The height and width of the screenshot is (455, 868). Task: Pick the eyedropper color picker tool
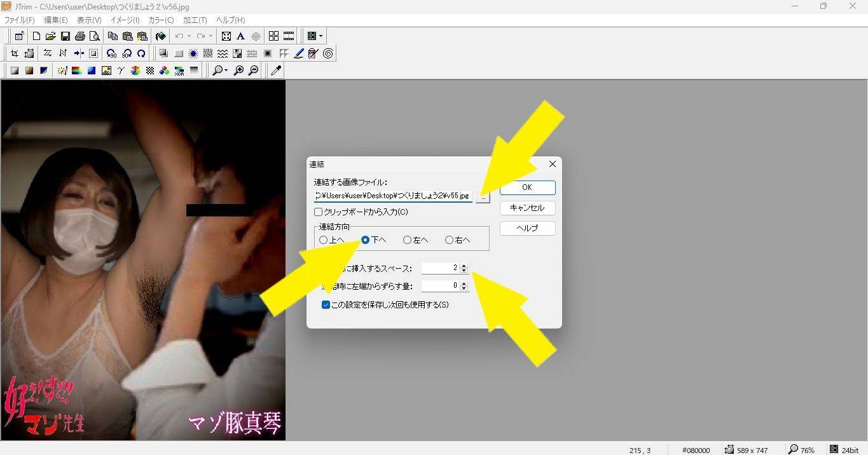[276, 71]
